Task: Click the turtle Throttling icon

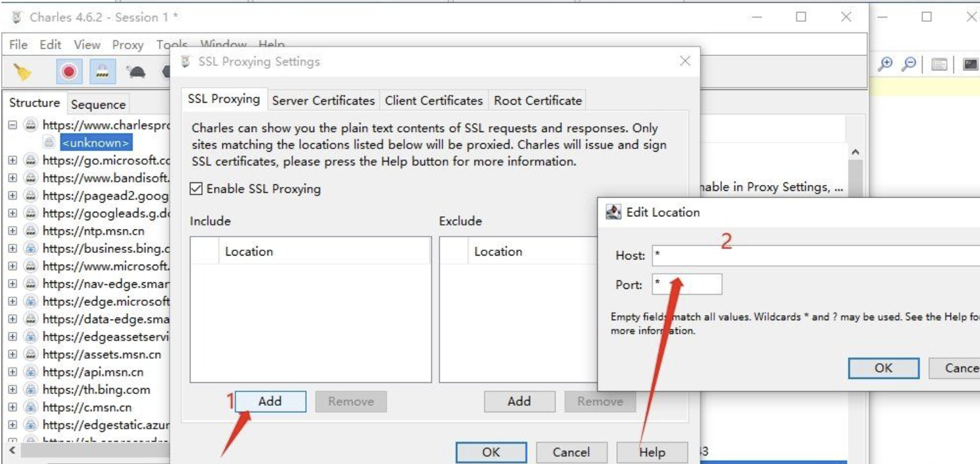Action: [137, 72]
